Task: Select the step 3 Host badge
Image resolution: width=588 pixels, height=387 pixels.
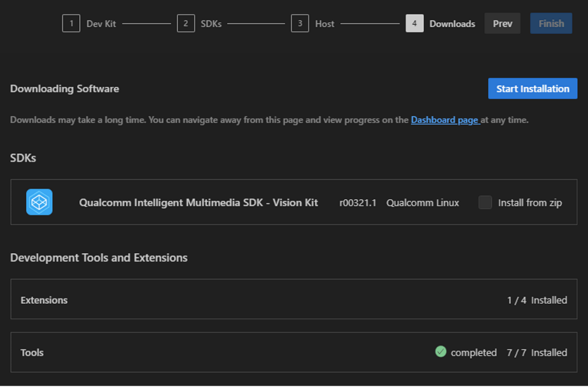Action: [x=300, y=23]
